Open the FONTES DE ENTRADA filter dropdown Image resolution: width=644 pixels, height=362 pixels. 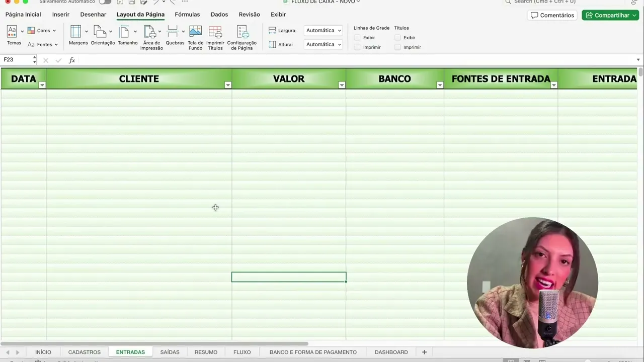554,85
